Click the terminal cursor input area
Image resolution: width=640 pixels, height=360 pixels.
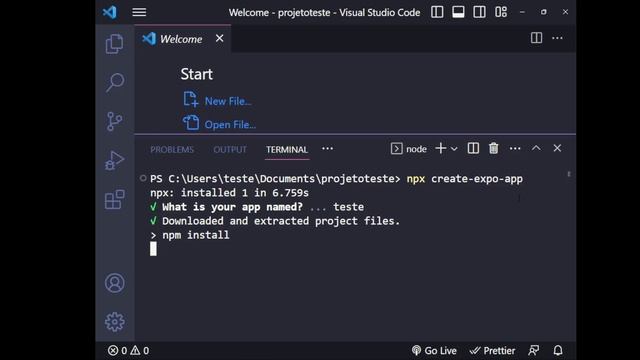coord(153,249)
